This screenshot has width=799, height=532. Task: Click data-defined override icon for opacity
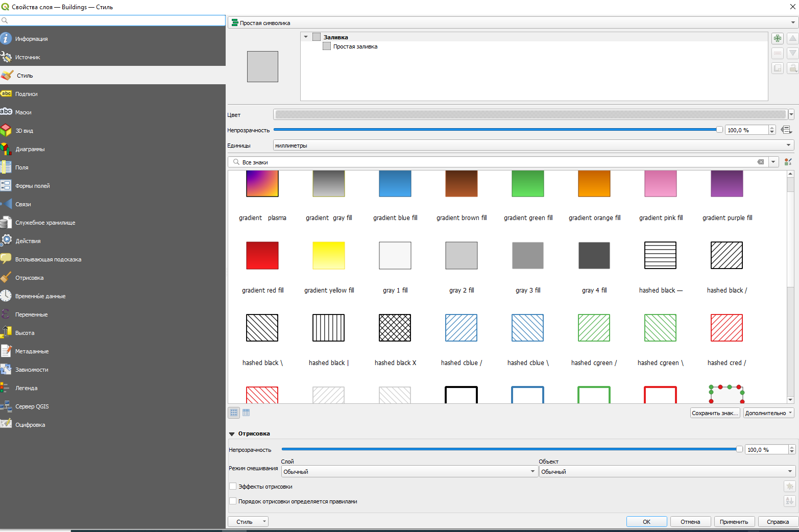[x=786, y=130]
